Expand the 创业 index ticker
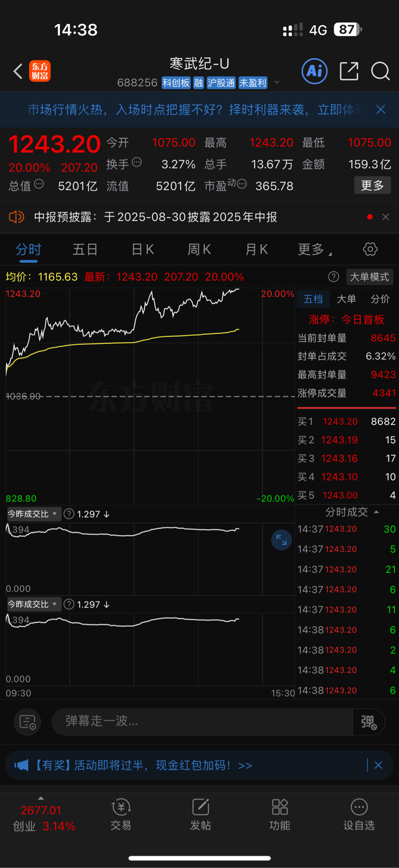This screenshot has height=868, width=399. [41, 798]
